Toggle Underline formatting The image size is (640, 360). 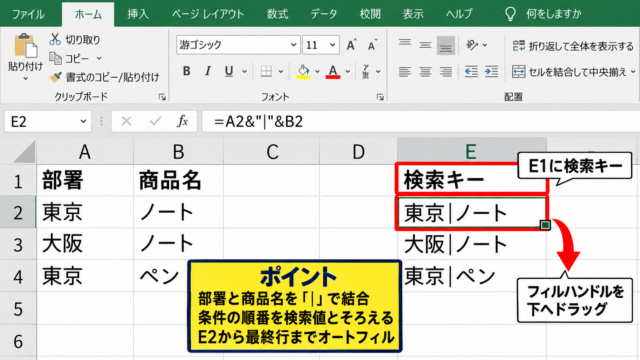[x=229, y=71]
